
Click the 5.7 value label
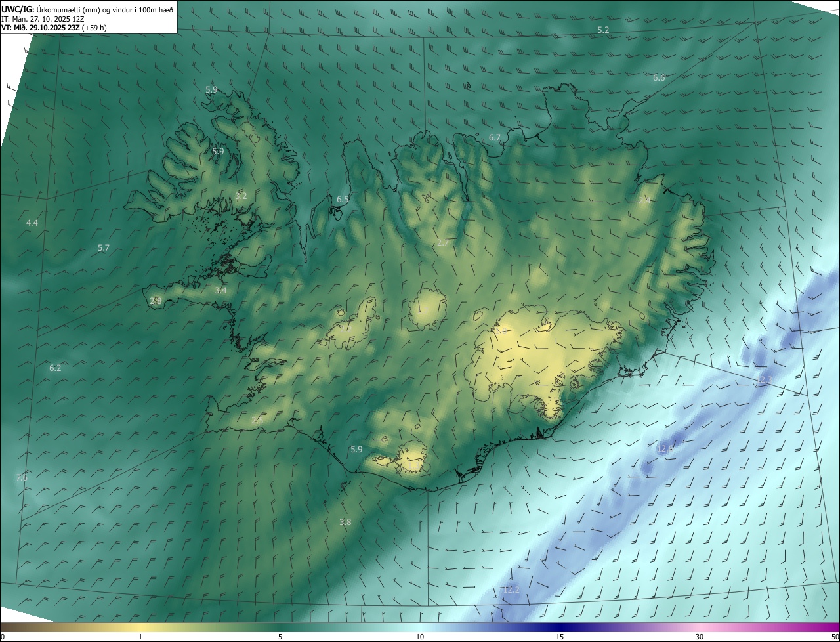coord(104,248)
